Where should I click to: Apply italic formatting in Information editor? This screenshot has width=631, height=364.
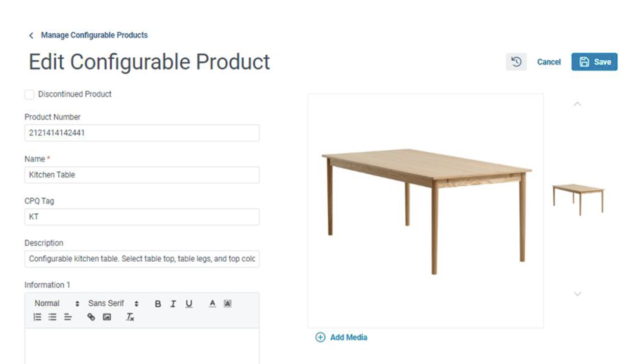pyautogui.click(x=173, y=304)
